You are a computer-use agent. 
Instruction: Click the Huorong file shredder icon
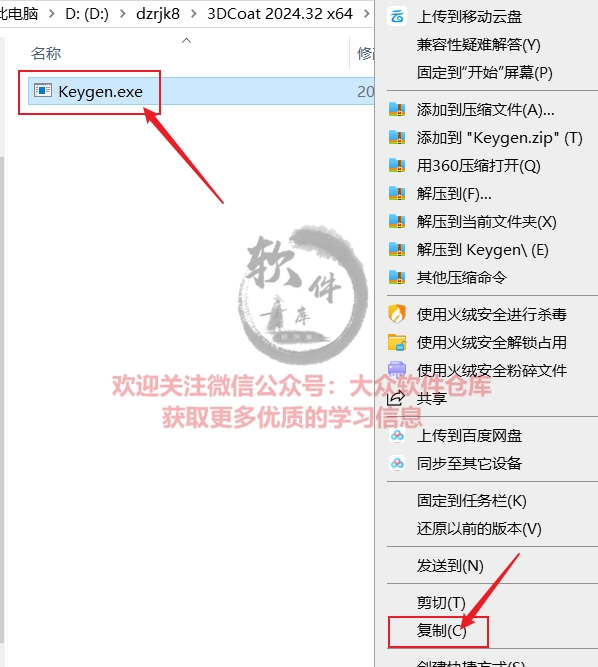point(396,370)
